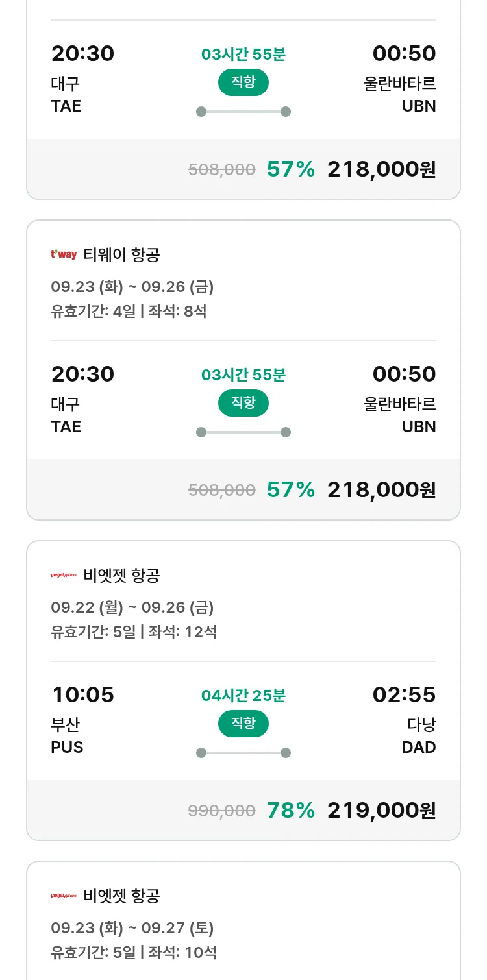Select the 09.23 (화) ~ 09.27 (토) date range
The width and height of the screenshot is (487, 980).
[x=132, y=928]
